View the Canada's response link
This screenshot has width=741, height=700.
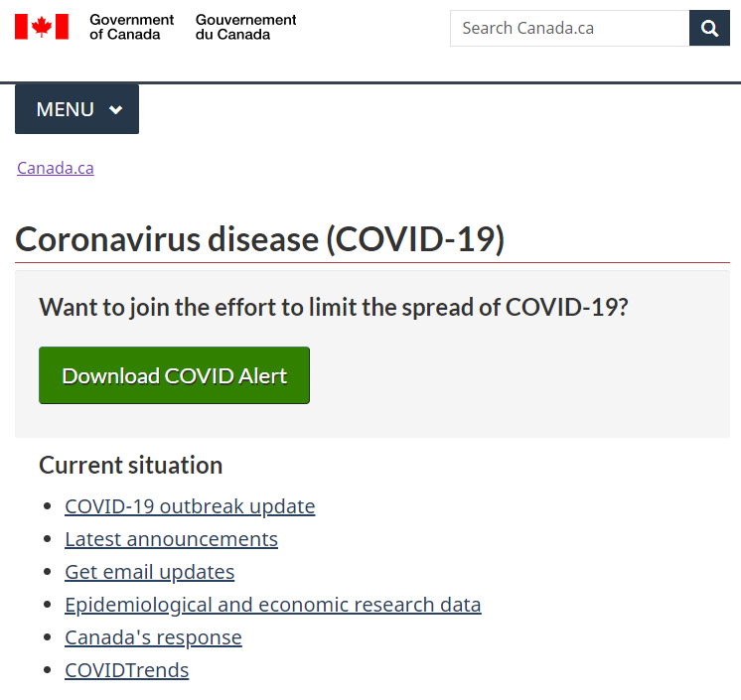click(x=153, y=637)
